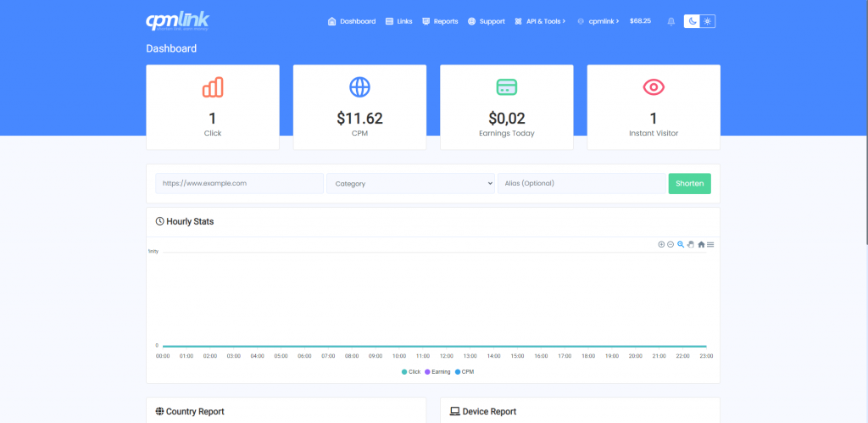This screenshot has width=868, height=423.
Task: Click the chart zoom in icon
Action: coord(661,244)
